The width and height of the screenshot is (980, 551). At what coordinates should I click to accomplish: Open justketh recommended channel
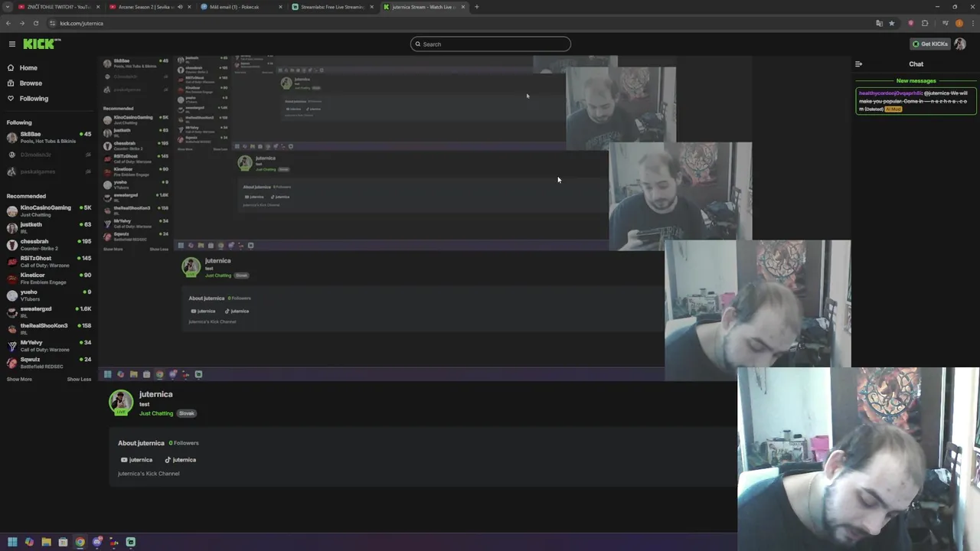point(49,227)
